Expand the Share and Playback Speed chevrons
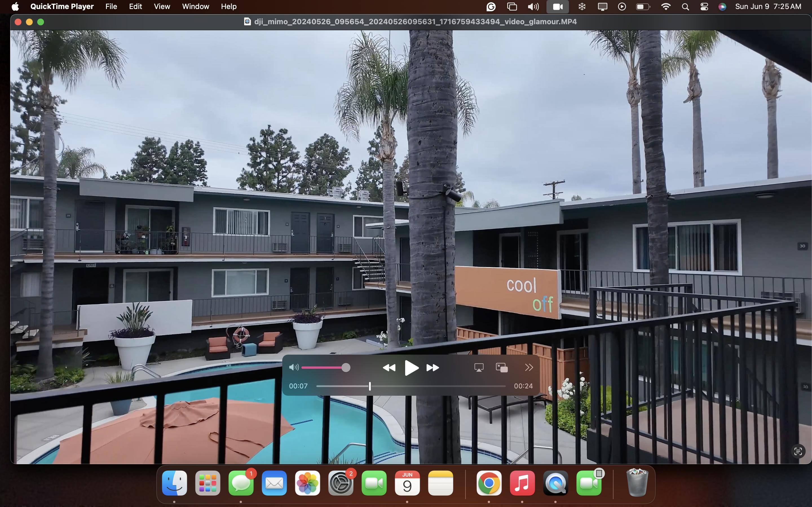 coord(529,368)
